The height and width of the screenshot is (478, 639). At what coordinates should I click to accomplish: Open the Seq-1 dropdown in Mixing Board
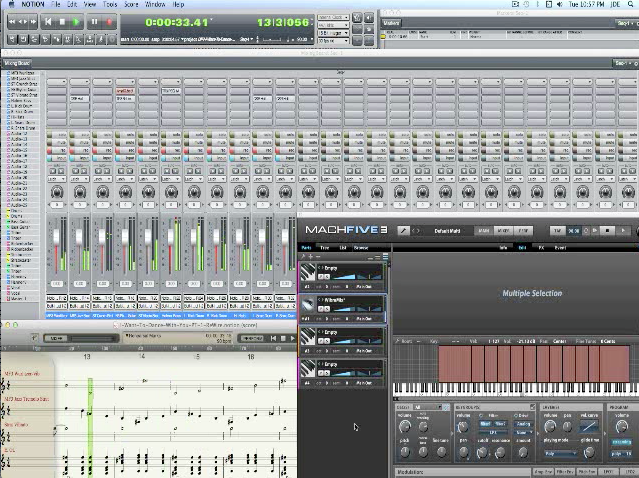[623, 63]
